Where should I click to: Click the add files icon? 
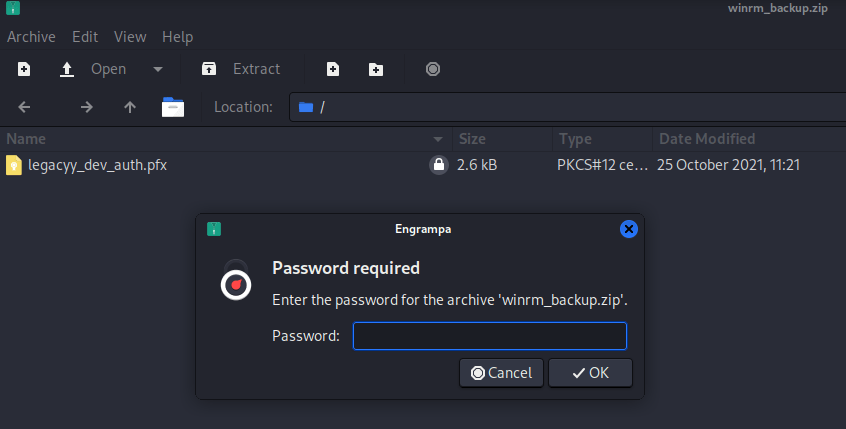(333, 69)
